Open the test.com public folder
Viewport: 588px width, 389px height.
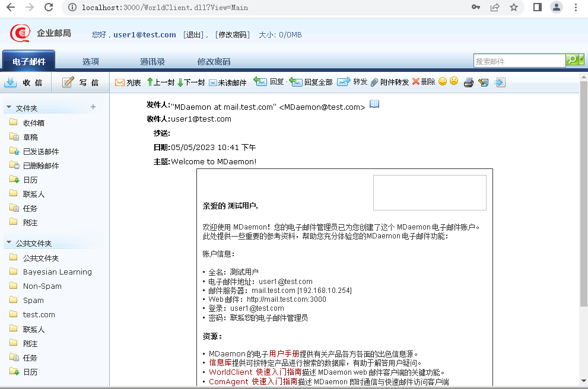click(39, 315)
